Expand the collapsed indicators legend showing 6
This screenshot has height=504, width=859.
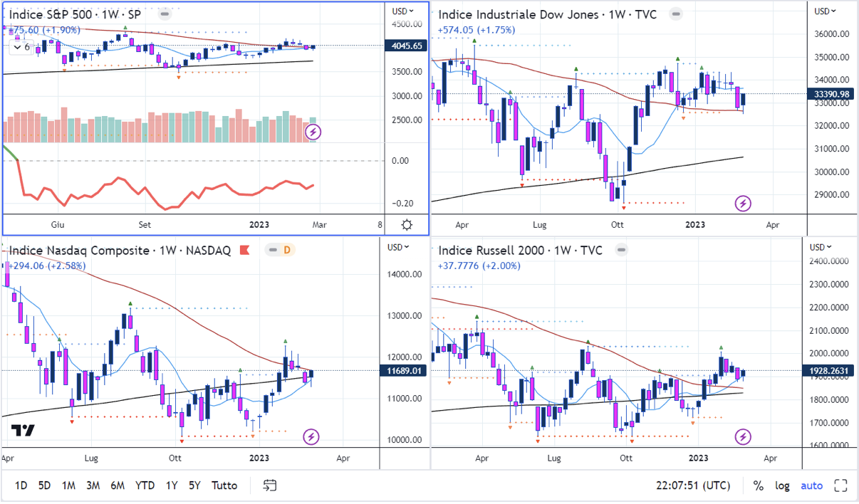(x=21, y=47)
